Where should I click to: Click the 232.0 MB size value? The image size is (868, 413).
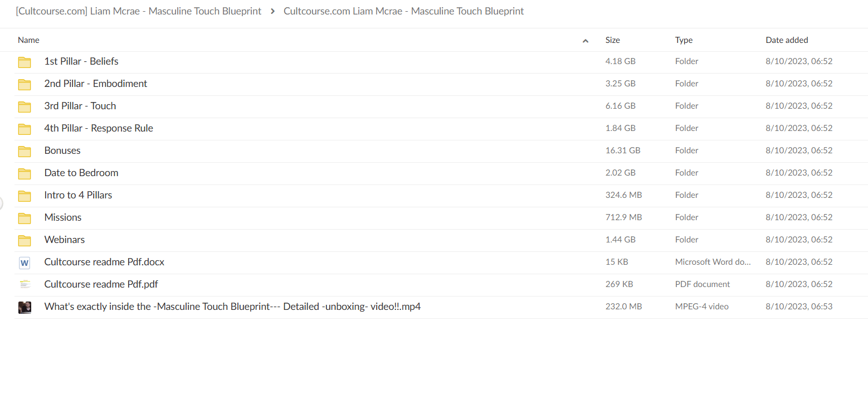point(623,307)
